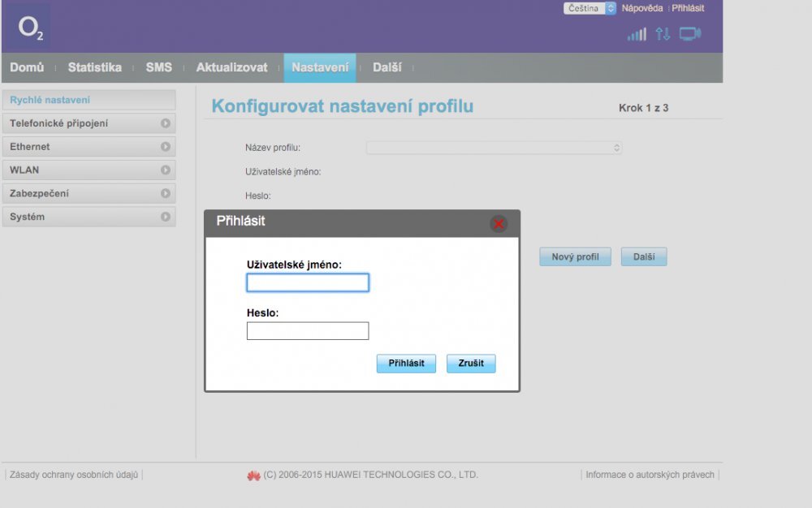Screen dimensions: 812x508
Task: Click the signal strength bars icon
Action: 637,34
